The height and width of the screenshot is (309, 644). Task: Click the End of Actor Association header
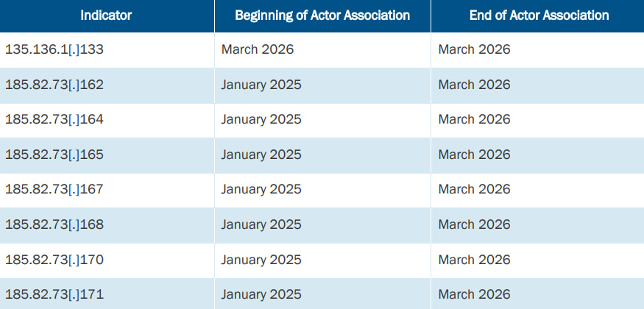[x=539, y=15]
